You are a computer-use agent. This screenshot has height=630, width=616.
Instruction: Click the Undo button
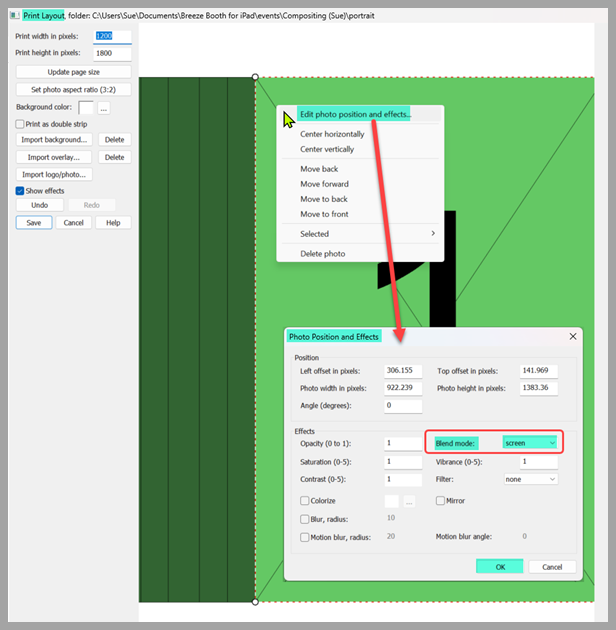tap(39, 205)
